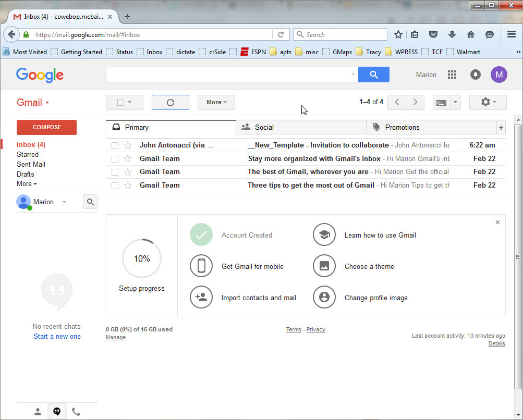Check the John Antonacci email checkbox
The height and width of the screenshot is (420, 523).
tap(115, 145)
